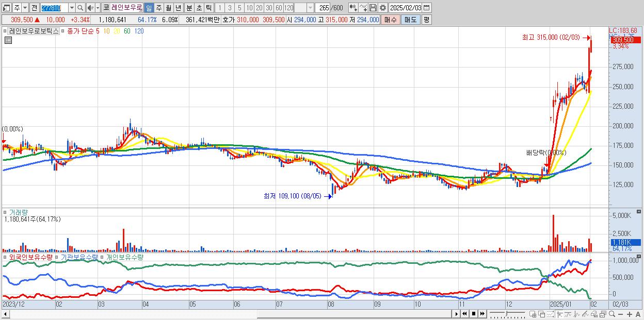Click the play forward playback arrow
644x320 pixels.
[457, 314]
